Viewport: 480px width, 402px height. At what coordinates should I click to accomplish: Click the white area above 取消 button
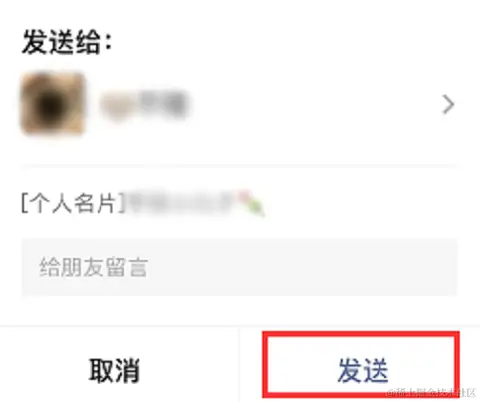coord(120,311)
